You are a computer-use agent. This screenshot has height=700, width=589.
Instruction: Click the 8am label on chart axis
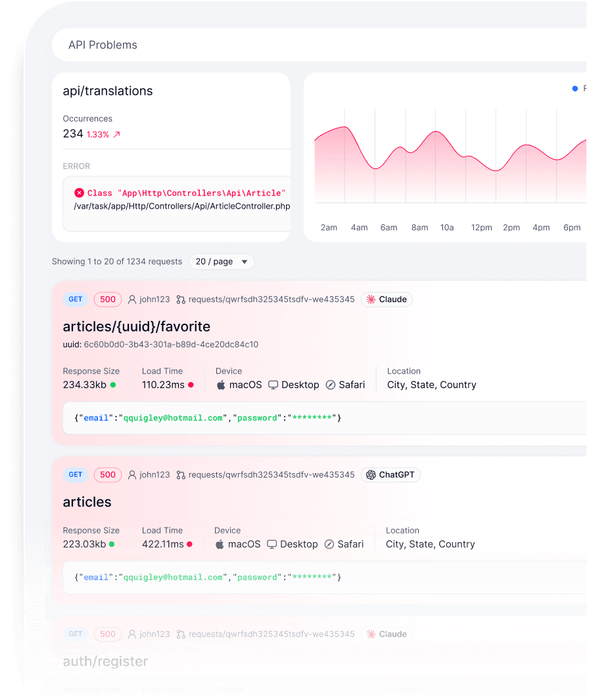(419, 228)
